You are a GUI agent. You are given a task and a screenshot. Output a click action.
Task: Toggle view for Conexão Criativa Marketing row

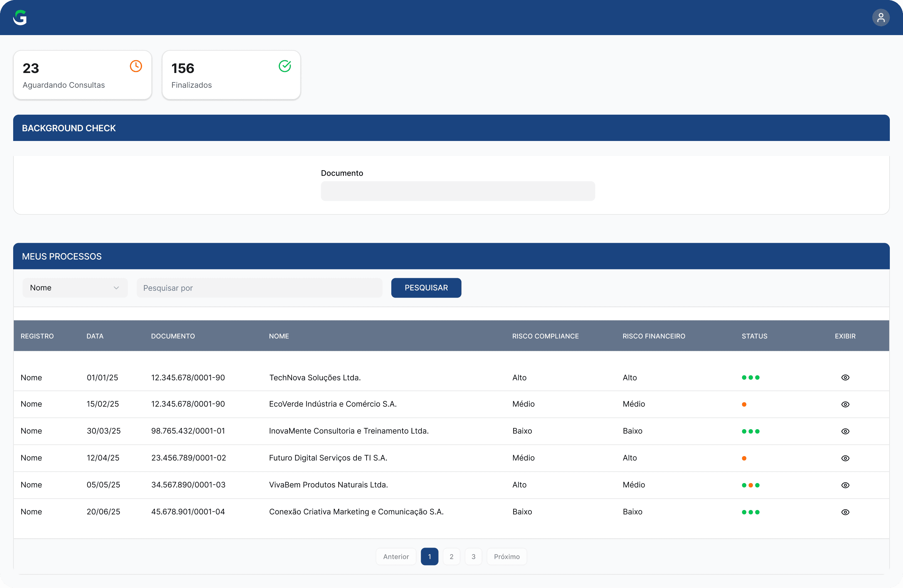[845, 512]
